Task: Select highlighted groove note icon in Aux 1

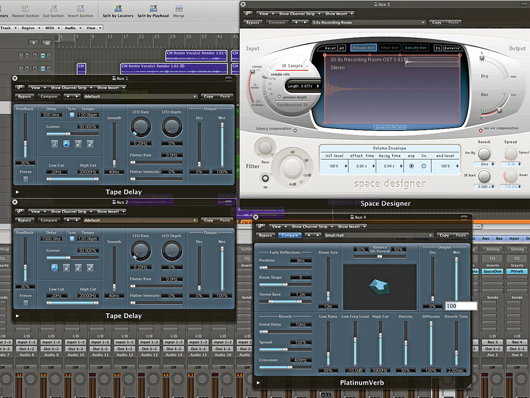Action: (x=66, y=144)
